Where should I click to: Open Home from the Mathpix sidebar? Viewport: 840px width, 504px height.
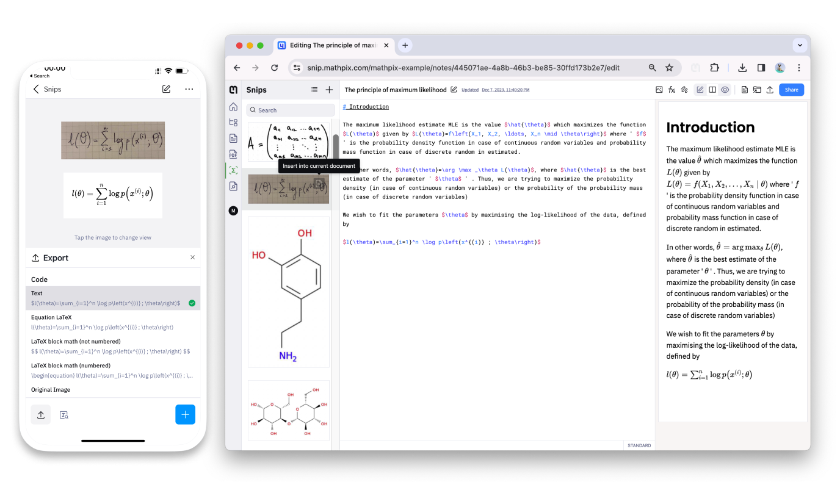233,107
